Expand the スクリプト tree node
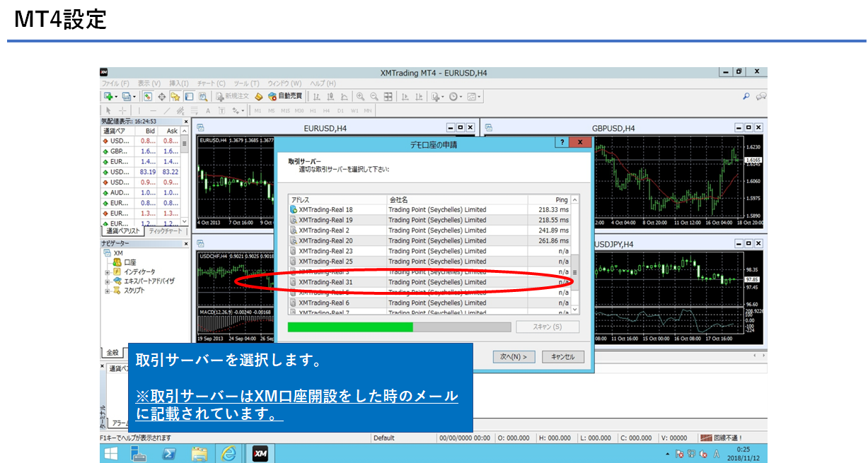The width and height of the screenshot is (868, 463). pos(108,290)
